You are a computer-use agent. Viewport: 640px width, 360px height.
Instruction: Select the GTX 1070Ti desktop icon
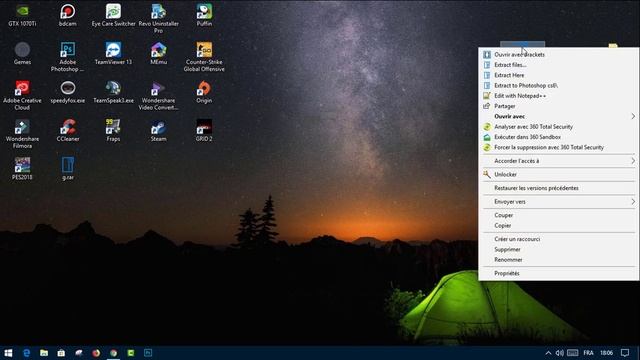coord(22,16)
